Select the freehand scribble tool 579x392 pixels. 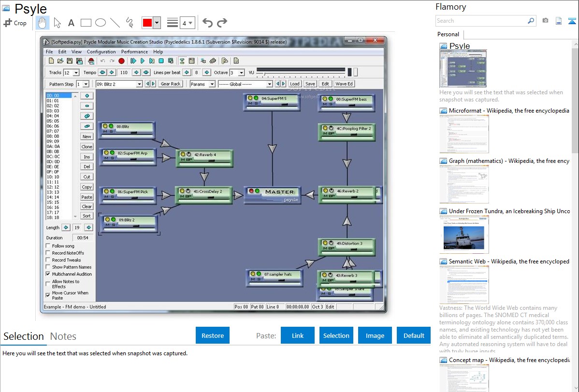point(130,23)
